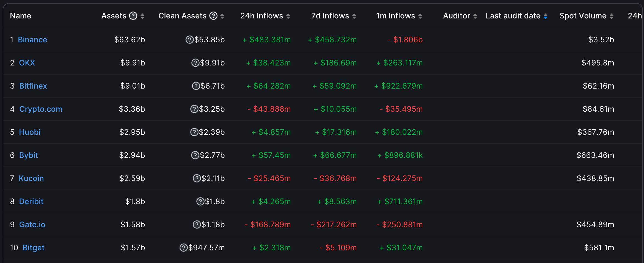644x263 pixels.
Task: Click the question icon beside Deribit's $1.8b clean assets
Action: click(x=200, y=202)
